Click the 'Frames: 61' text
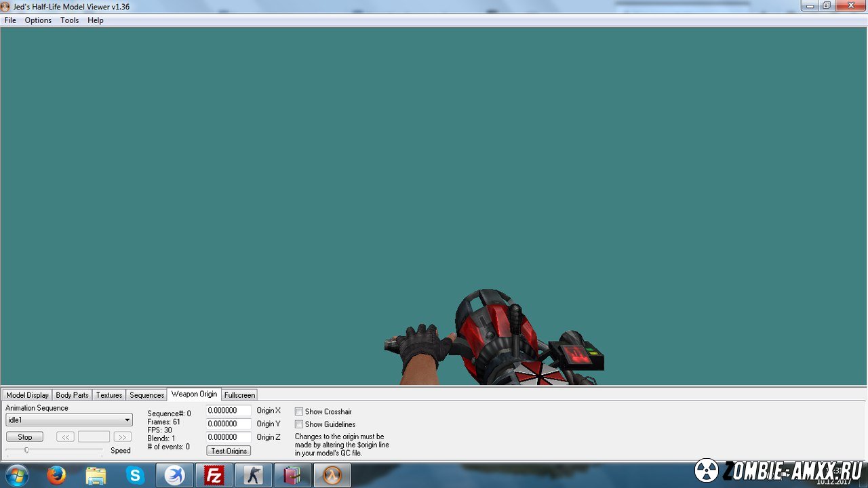This screenshot has height=488, width=868. [164, 422]
